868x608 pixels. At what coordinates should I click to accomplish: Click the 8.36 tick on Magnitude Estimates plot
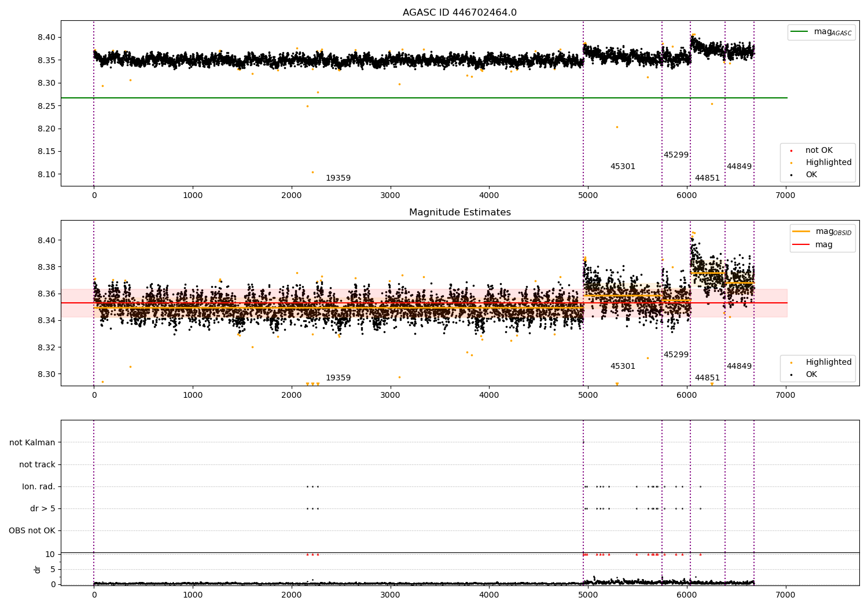pos(46,294)
